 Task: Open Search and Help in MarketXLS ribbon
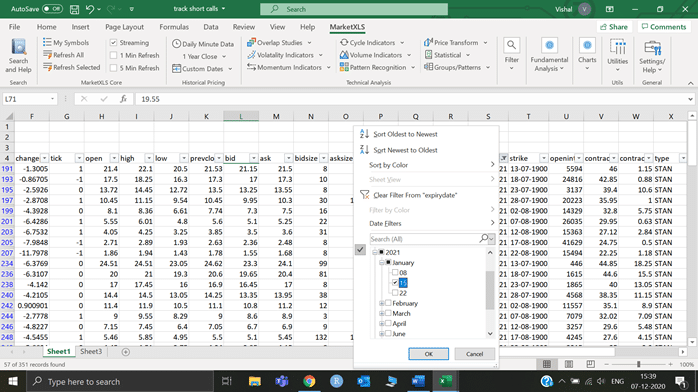click(x=18, y=56)
